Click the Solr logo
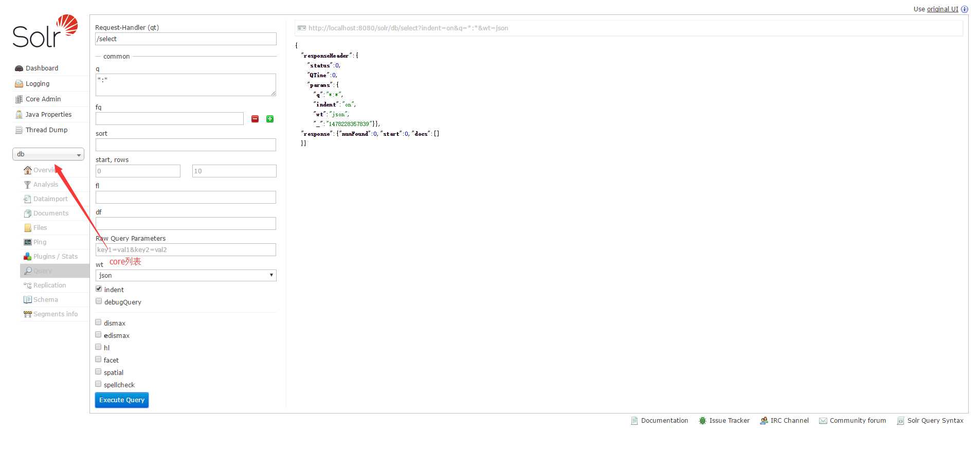980x467 pixels. (x=45, y=31)
